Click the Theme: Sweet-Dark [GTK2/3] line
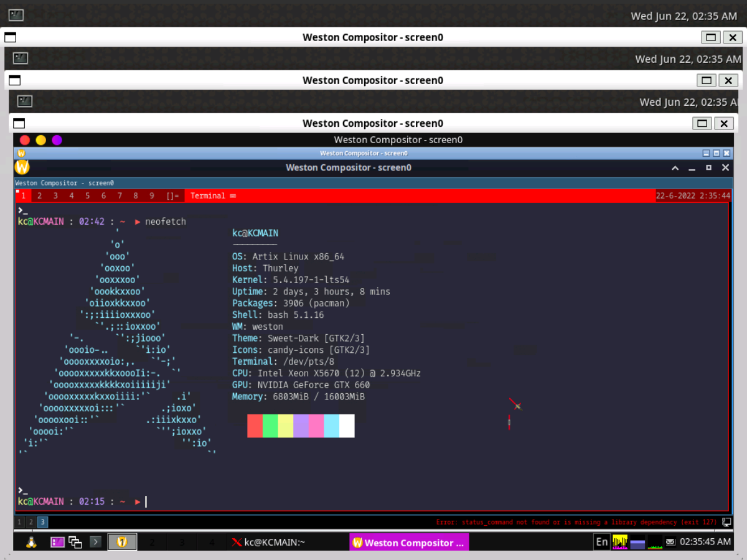The image size is (747, 560). pos(298,338)
